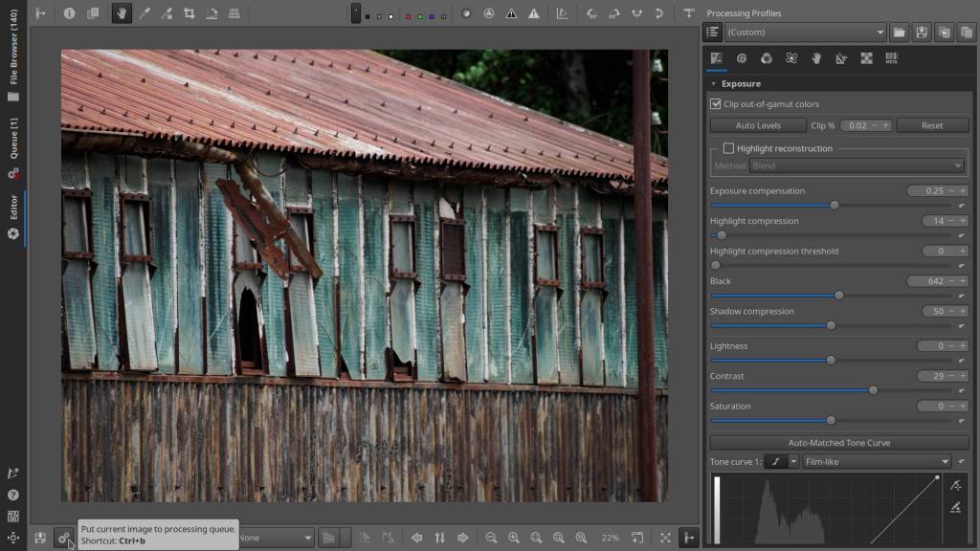Show image info overlay icon
Viewport: 980px width, 551px height.
(x=69, y=13)
